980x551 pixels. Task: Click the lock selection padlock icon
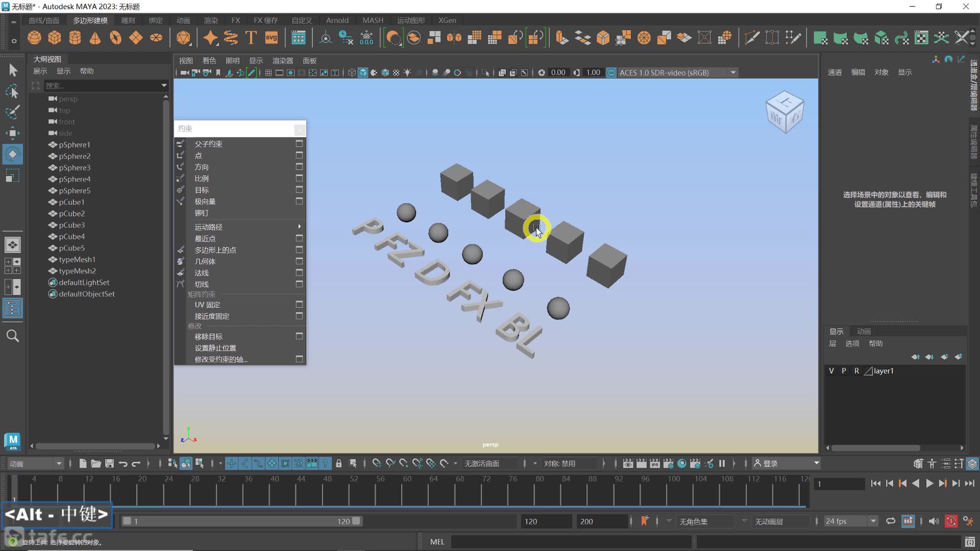tap(339, 463)
